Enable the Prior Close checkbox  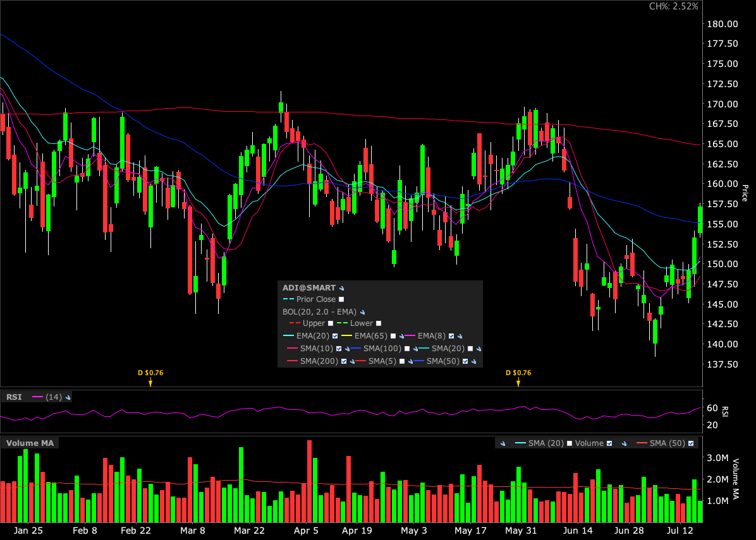(341, 299)
